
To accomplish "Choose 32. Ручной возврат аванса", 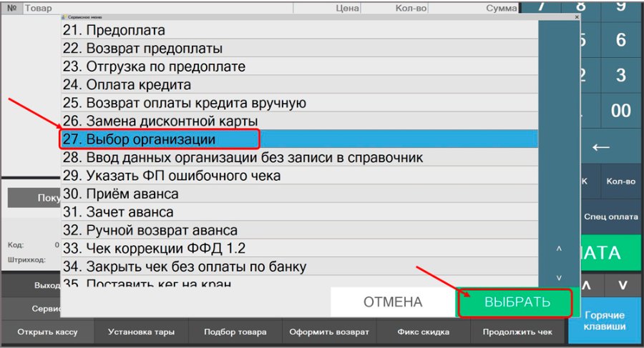I will pyautogui.click(x=299, y=230).
